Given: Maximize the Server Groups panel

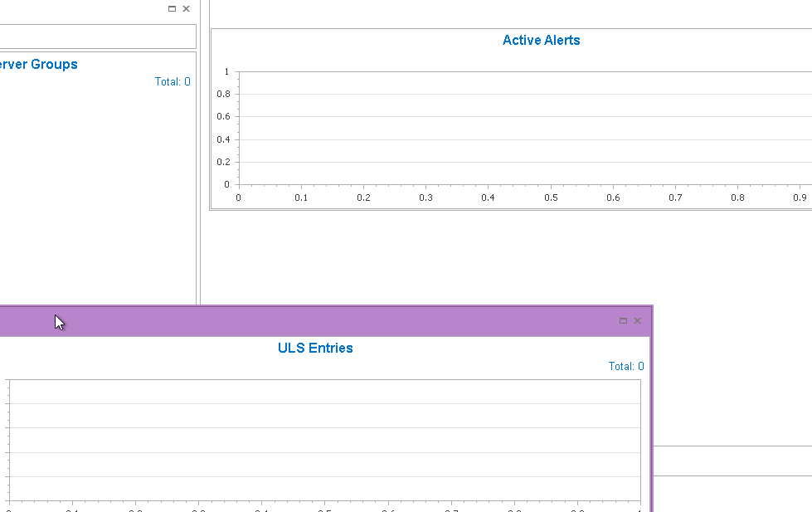Looking at the screenshot, I should click(x=172, y=9).
